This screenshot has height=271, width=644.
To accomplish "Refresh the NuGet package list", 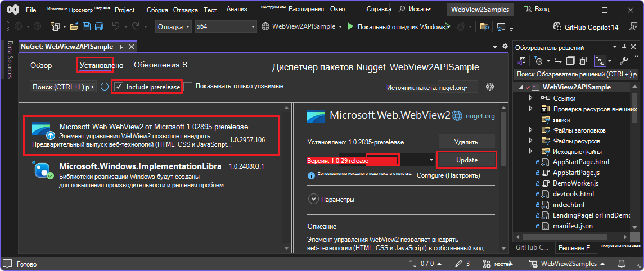I will point(104,87).
